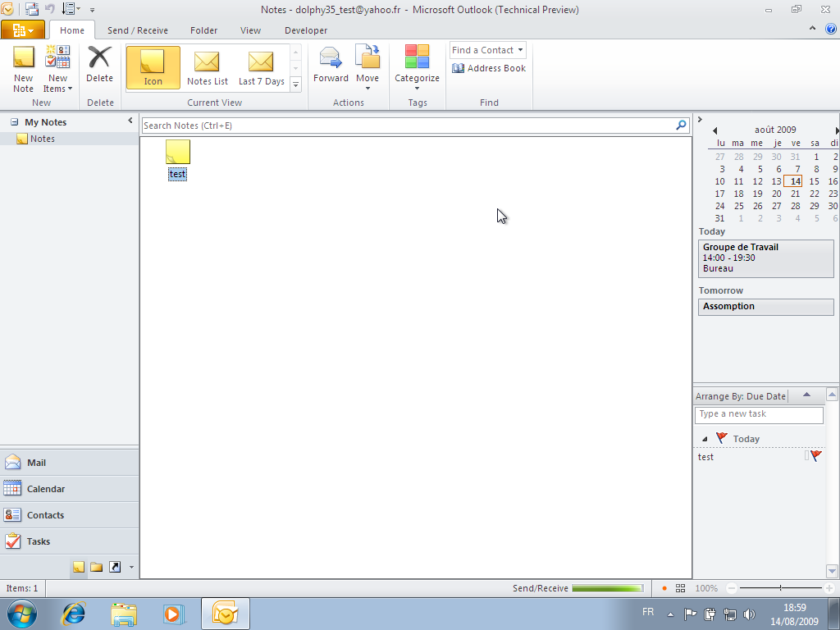This screenshot has height=630, width=840.
Task: Collapse the Today task group
Action: (x=705, y=439)
